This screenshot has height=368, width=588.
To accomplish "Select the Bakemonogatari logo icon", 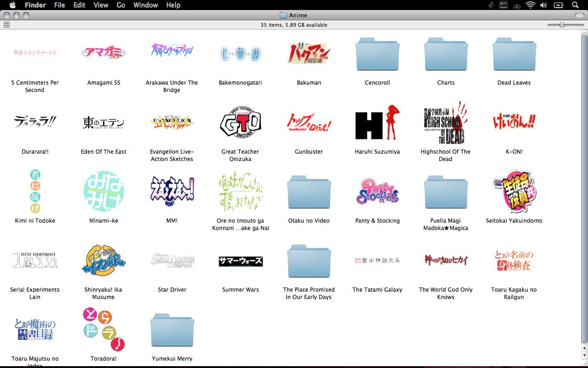I will [x=240, y=53].
